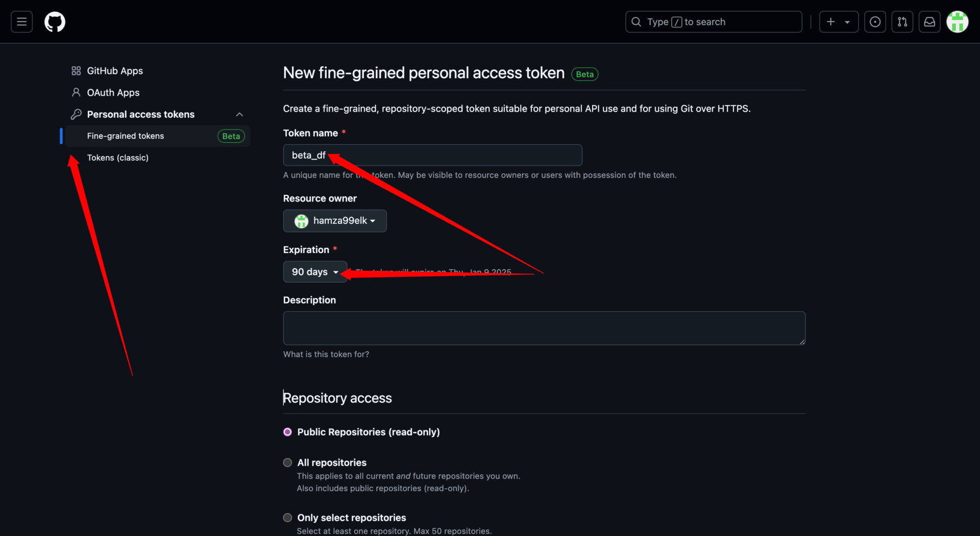
Task: Open the Resource owner hamza99elk dropdown
Action: coord(335,221)
